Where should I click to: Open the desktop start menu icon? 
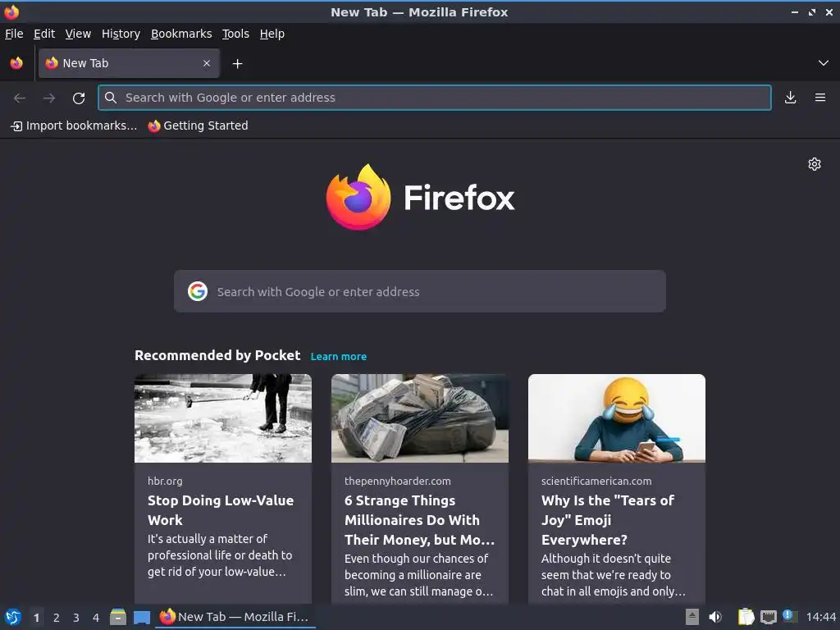click(x=13, y=617)
